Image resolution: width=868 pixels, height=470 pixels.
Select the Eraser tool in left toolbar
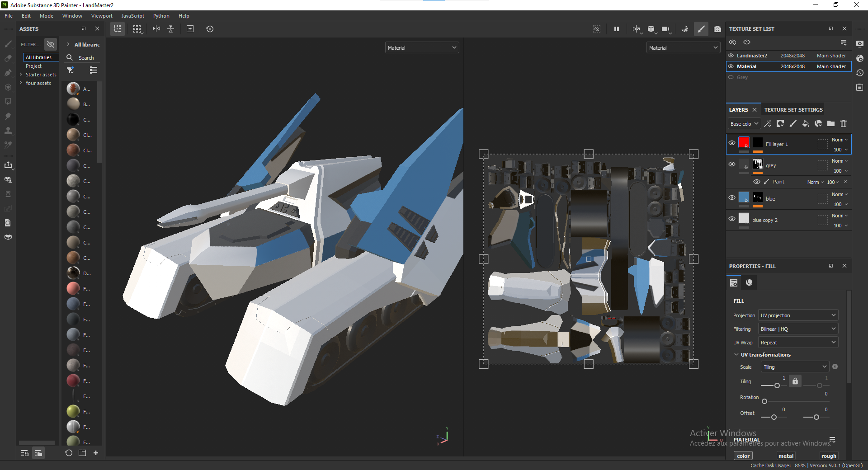(8, 58)
